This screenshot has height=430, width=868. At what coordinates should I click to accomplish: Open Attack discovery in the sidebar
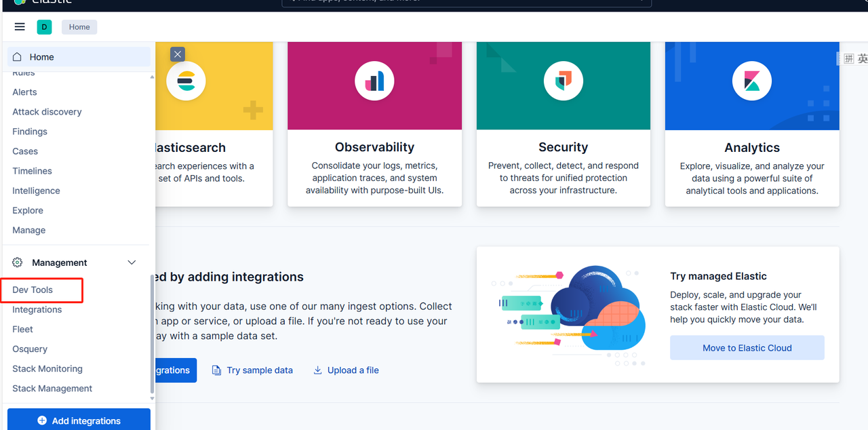tap(47, 112)
